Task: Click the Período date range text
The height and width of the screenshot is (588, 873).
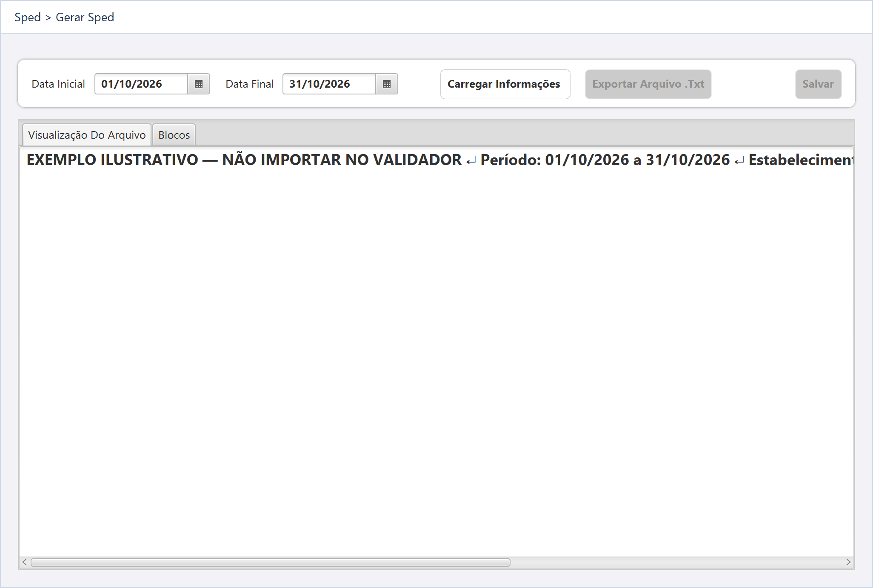Action: 605,160
